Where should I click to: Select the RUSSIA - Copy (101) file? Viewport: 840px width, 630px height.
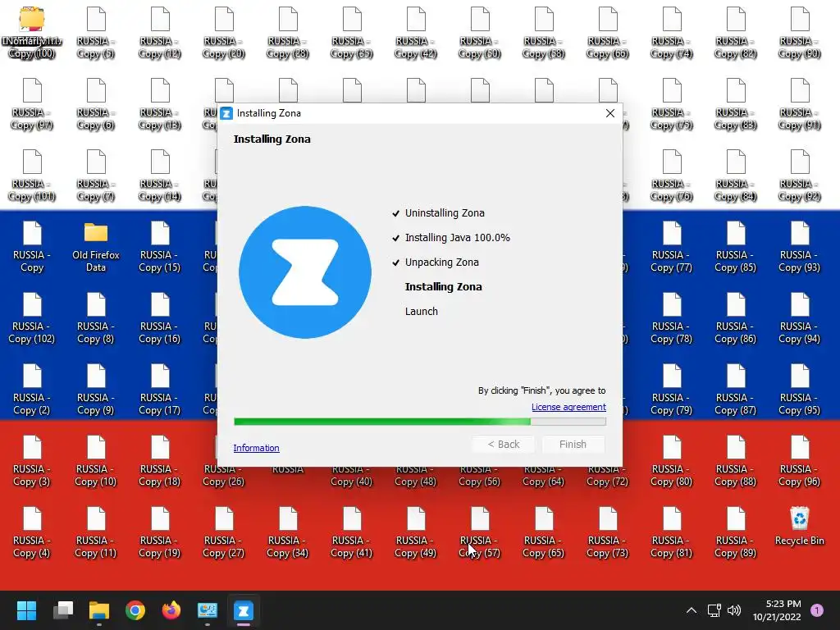click(x=32, y=176)
